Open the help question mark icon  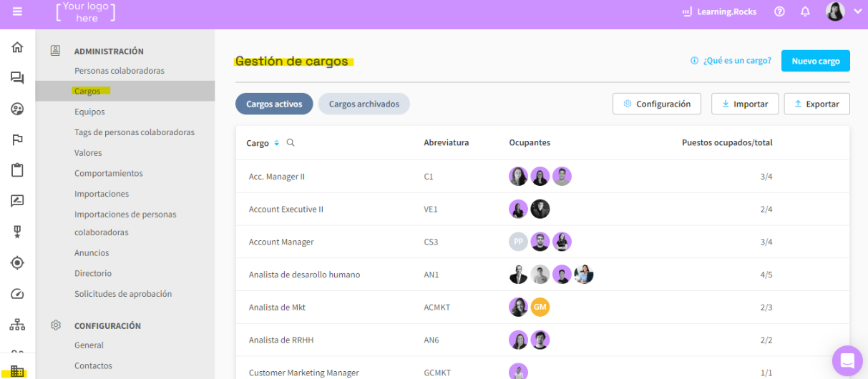pos(779,11)
